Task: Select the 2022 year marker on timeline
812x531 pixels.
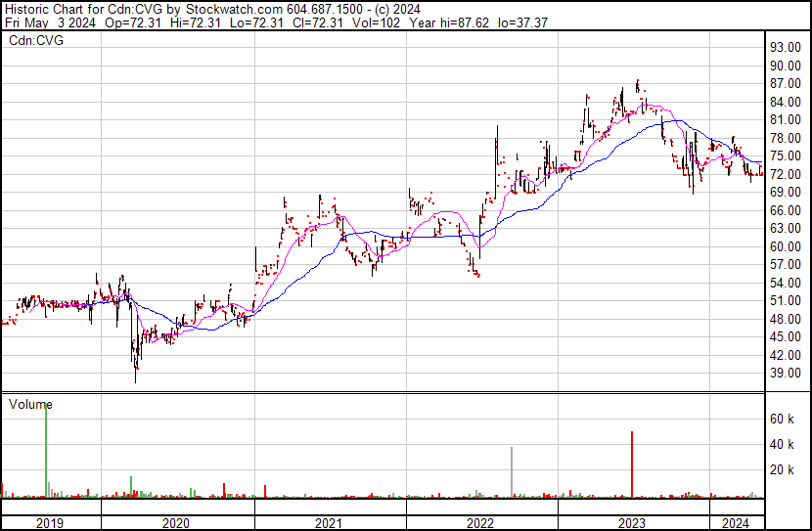Action: pos(480,523)
